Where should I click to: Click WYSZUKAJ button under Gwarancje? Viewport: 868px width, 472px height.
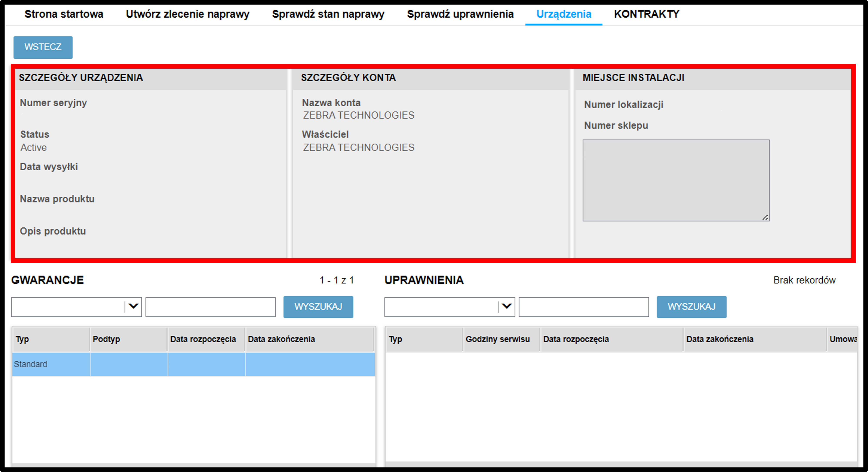(x=318, y=307)
